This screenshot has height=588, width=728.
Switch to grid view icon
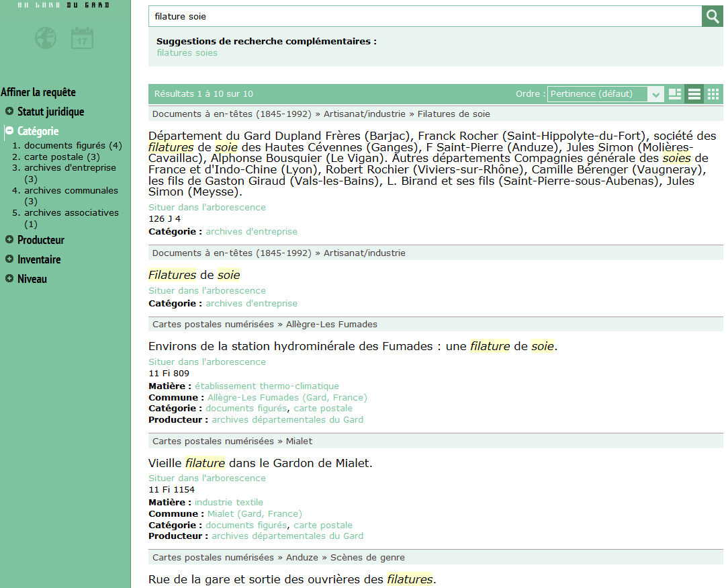[x=713, y=94]
